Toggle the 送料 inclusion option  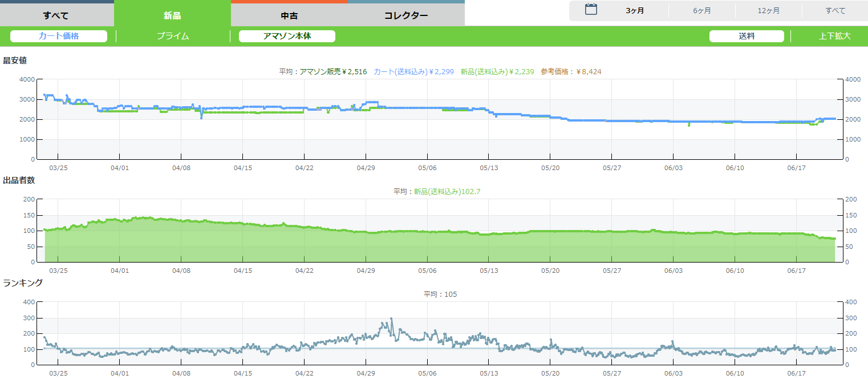[747, 36]
